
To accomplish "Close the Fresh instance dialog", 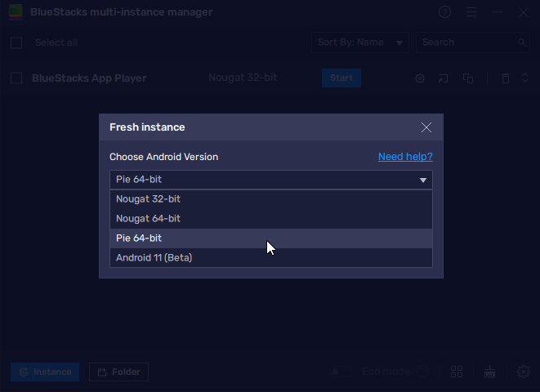I will coord(426,127).
